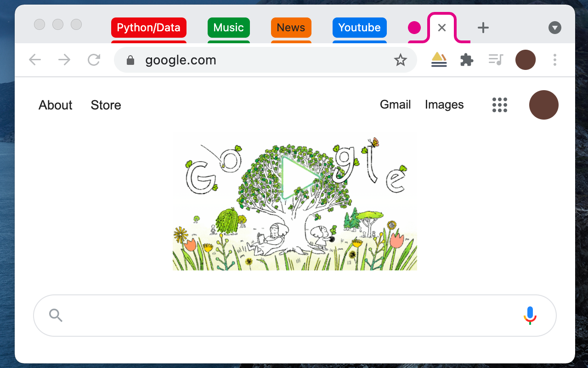Open the About link
This screenshot has width=588, height=368.
pos(56,105)
